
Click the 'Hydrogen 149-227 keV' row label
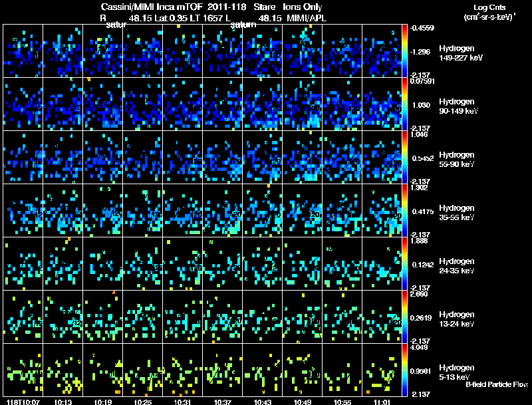pos(460,53)
